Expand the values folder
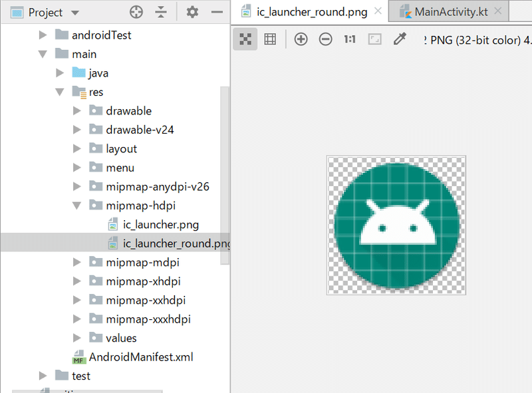The width and height of the screenshot is (532, 393). pos(77,338)
